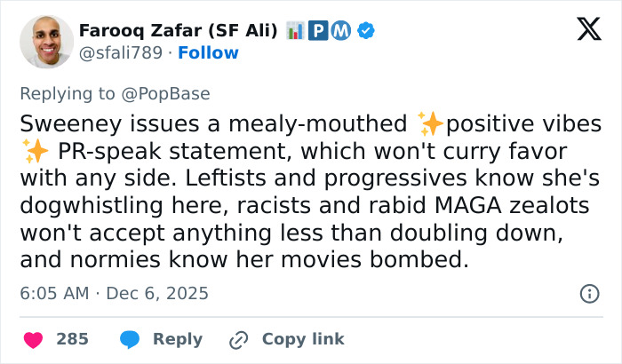The width and height of the screenshot is (622, 364).
Task: Click the blue P emoji icon
Action: (x=319, y=31)
